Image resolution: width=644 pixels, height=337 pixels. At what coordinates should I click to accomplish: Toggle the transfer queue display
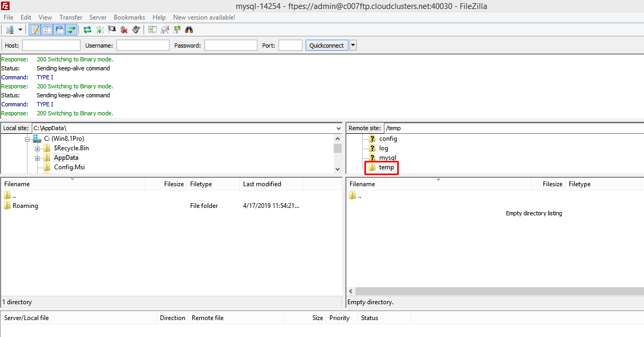pyautogui.click(x=71, y=30)
